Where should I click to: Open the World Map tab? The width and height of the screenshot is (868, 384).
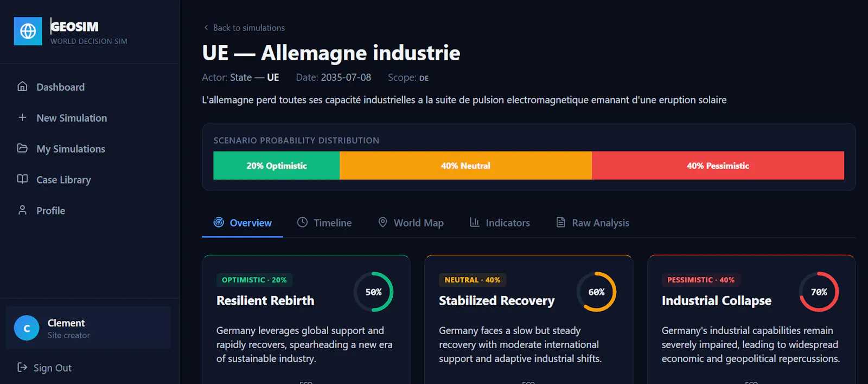coord(411,223)
